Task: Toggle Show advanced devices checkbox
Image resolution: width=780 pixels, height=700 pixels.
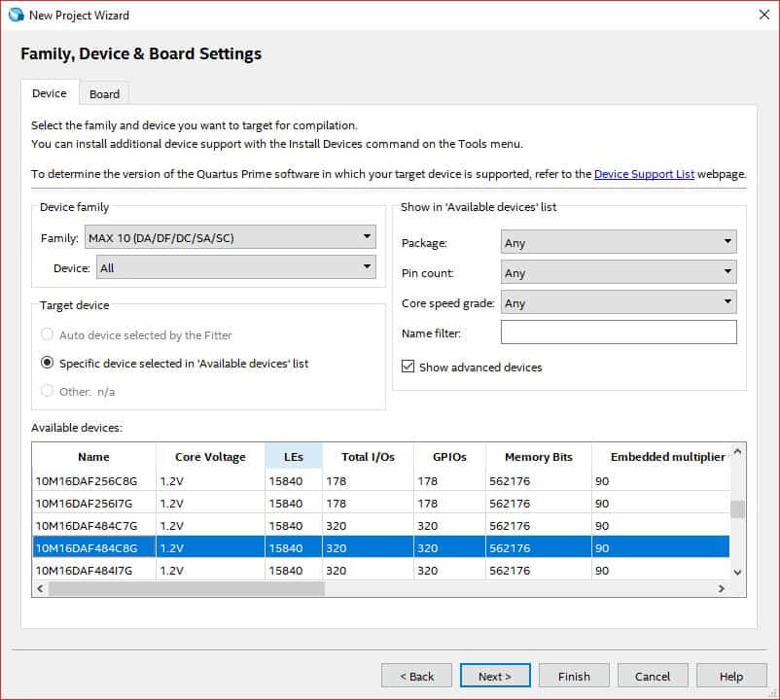Action: click(x=408, y=367)
